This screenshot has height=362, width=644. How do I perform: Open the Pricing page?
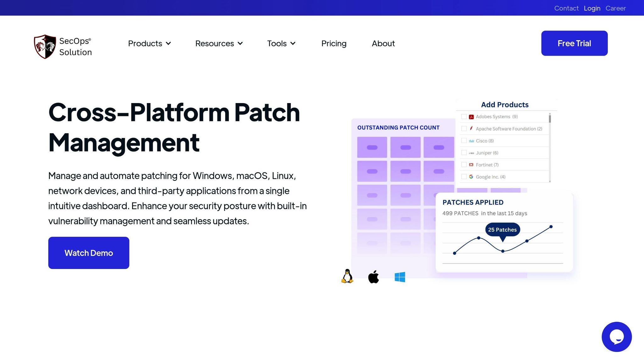pyautogui.click(x=334, y=43)
